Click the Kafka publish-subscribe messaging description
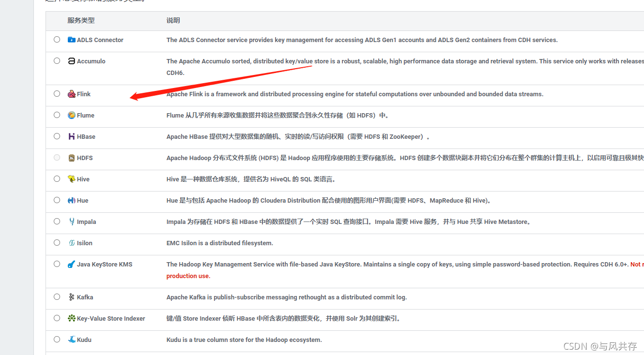The width and height of the screenshot is (644, 355). (x=287, y=297)
